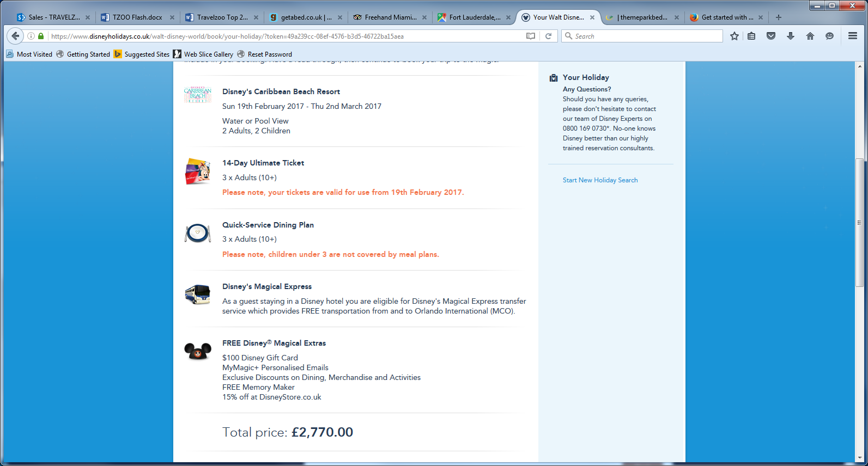The width and height of the screenshot is (868, 466).
Task: Switch to the Fort Lauderdale tab
Action: click(474, 17)
